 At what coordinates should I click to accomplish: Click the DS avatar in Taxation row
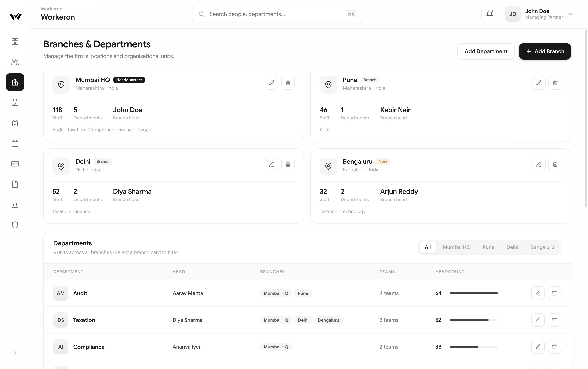(61, 320)
